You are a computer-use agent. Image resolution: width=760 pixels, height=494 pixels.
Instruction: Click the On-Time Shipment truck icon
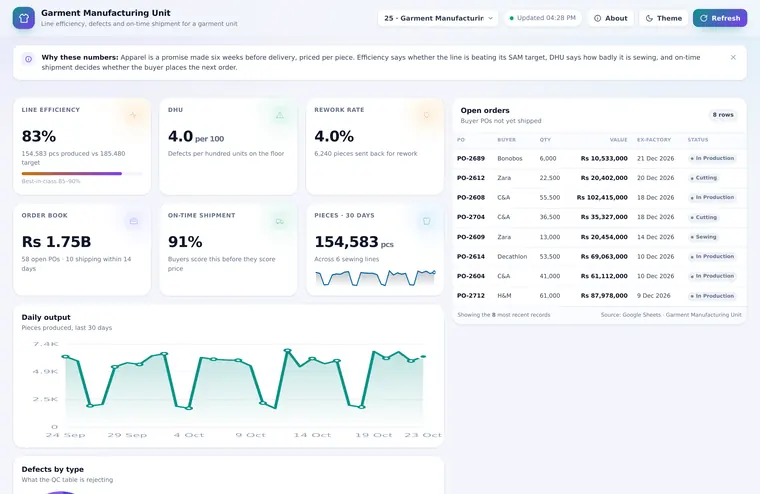point(280,221)
